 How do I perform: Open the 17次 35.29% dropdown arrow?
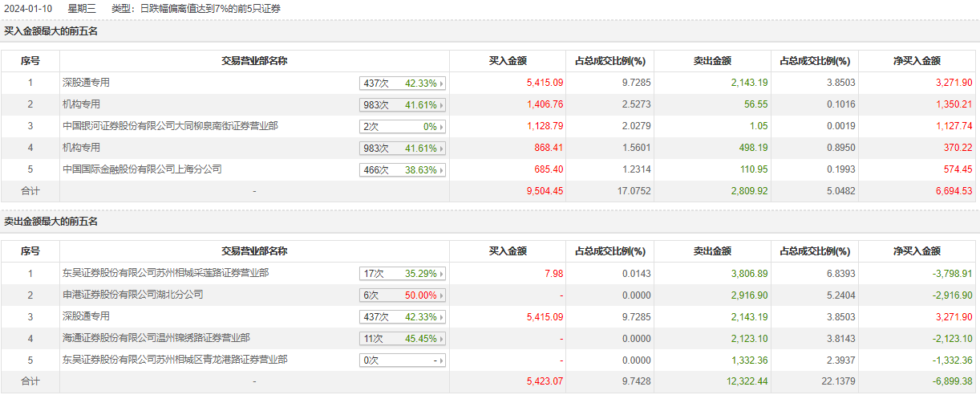coord(441,274)
